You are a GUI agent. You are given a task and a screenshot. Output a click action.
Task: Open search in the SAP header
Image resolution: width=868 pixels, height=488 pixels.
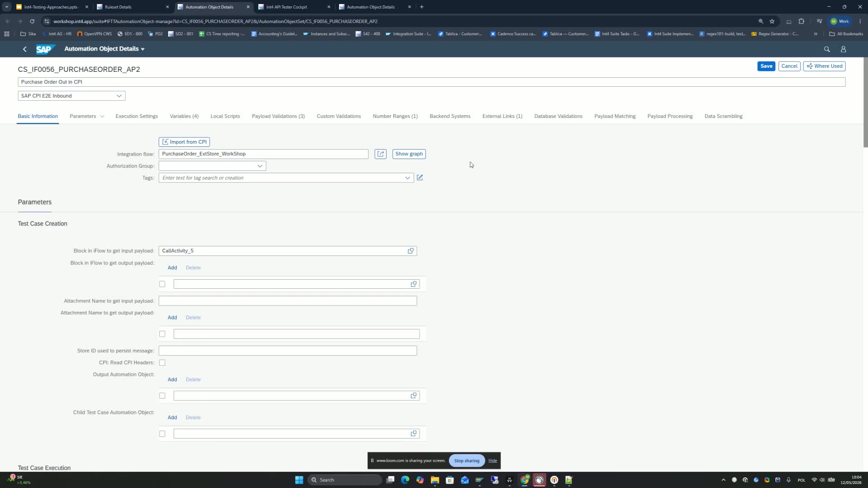[827, 49]
